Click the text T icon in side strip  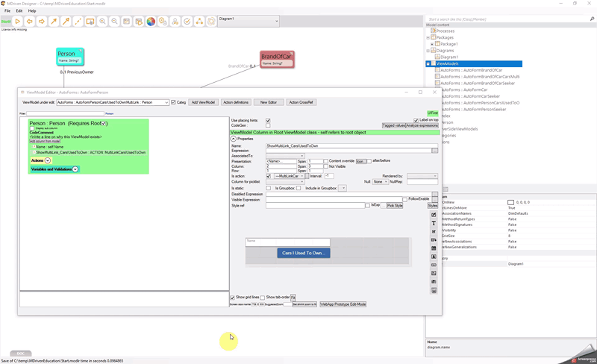pos(434,223)
